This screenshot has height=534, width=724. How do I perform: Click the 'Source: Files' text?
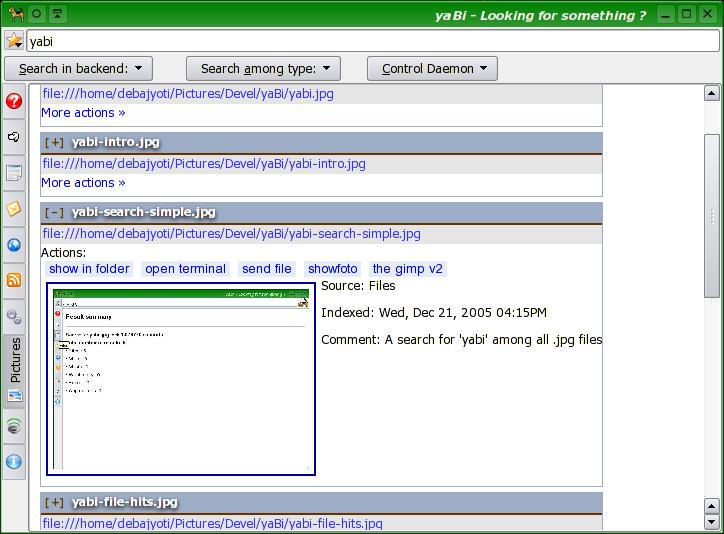pyautogui.click(x=358, y=286)
